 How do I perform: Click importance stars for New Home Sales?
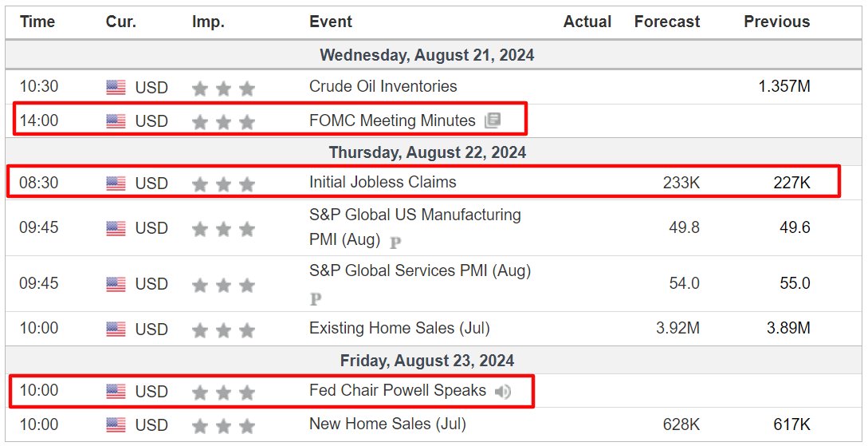(x=224, y=426)
